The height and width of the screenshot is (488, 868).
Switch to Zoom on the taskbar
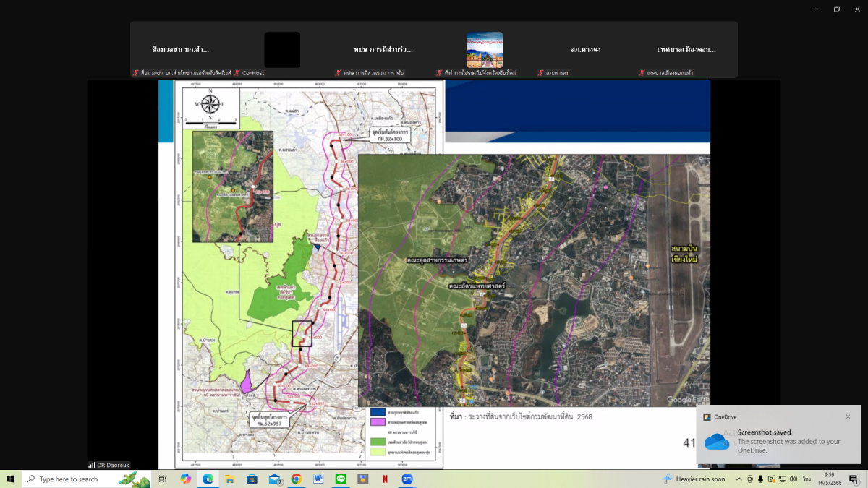tap(407, 479)
